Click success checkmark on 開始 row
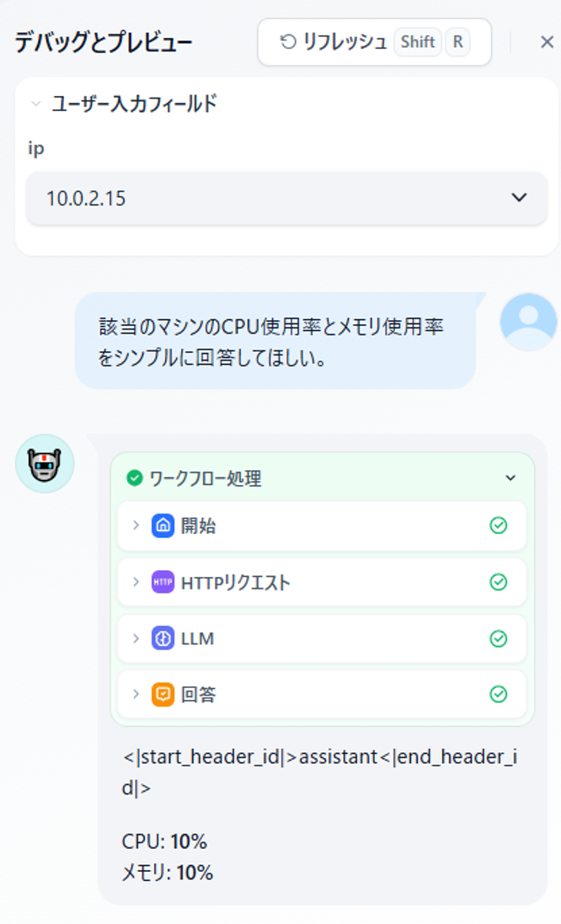The width and height of the screenshot is (561, 924). pos(499,526)
